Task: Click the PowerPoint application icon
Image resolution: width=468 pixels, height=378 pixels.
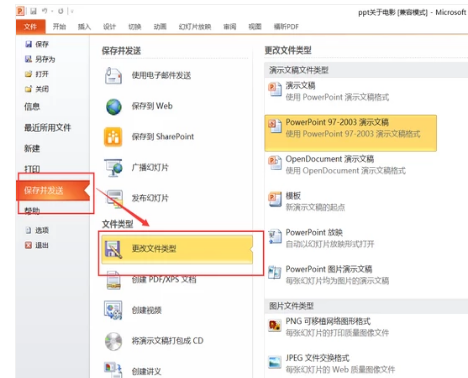Action: click(x=20, y=11)
